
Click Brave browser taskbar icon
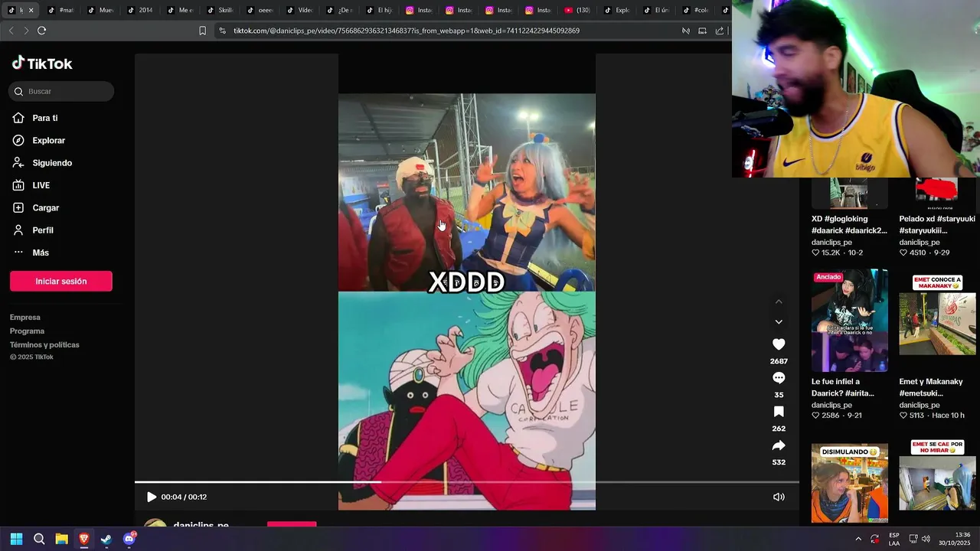(x=83, y=539)
